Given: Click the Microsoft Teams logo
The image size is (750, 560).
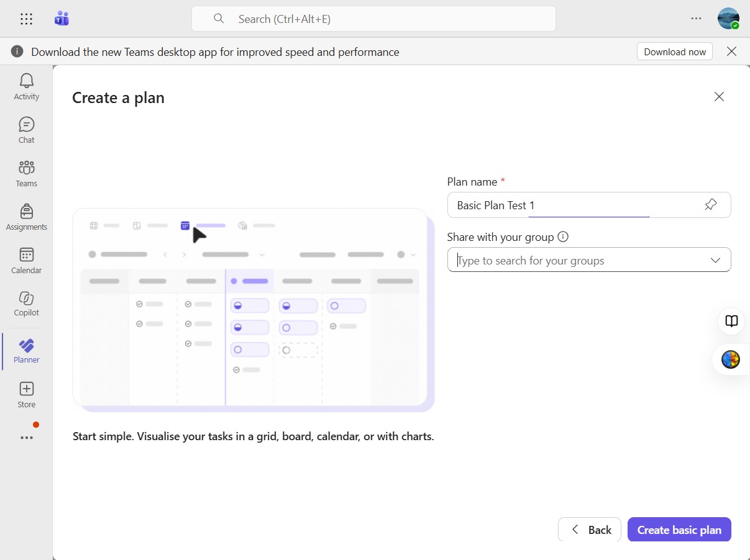Looking at the screenshot, I should pos(62,19).
